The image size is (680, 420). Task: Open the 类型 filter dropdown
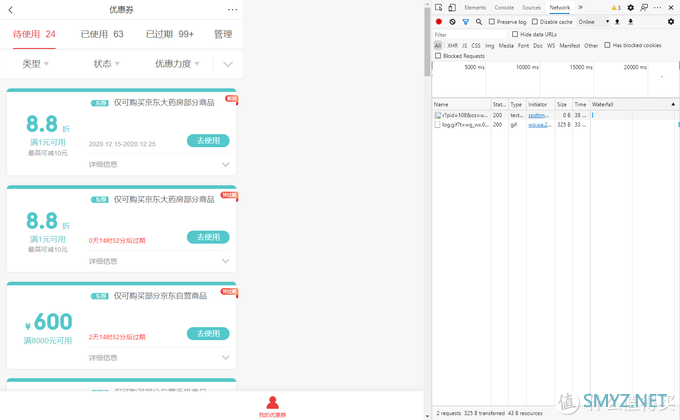tap(36, 64)
